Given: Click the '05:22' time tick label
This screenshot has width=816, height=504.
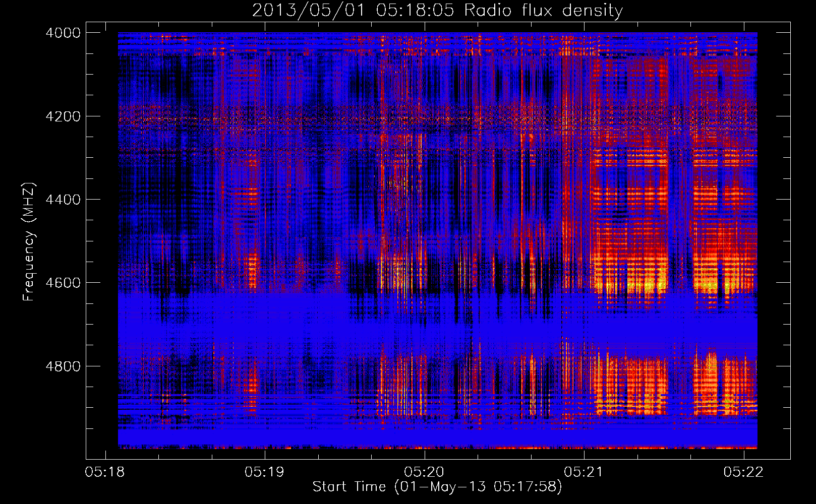Looking at the screenshot, I should point(743,472).
